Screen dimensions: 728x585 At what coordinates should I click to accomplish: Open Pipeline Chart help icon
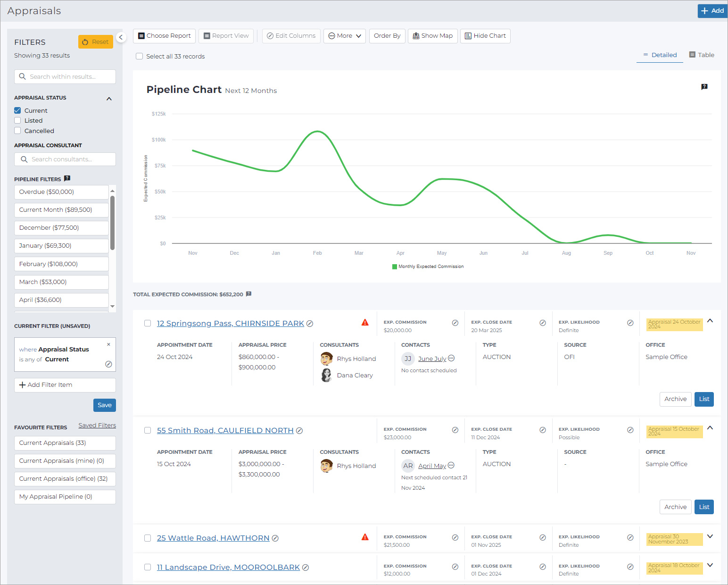click(x=704, y=87)
